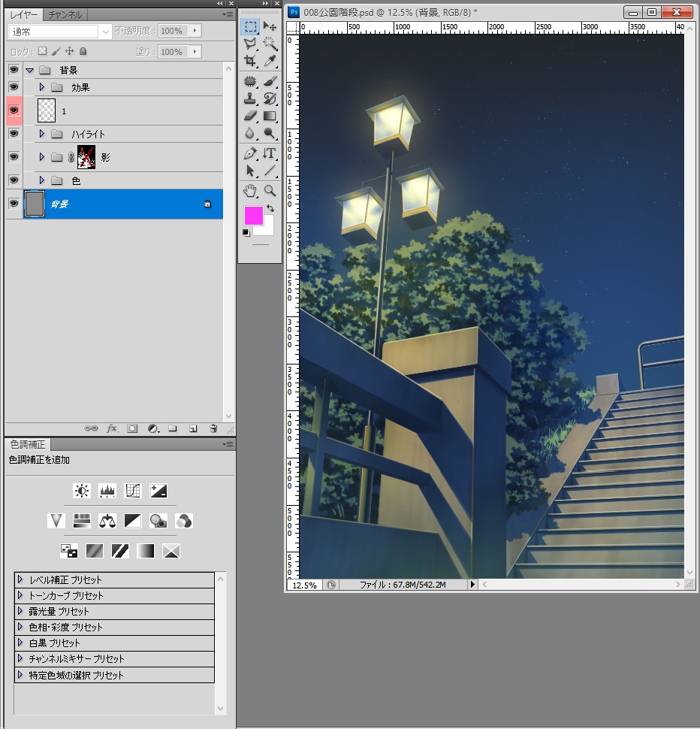Hide the 色 group
Image resolution: width=700 pixels, height=729 pixels.
[14, 180]
